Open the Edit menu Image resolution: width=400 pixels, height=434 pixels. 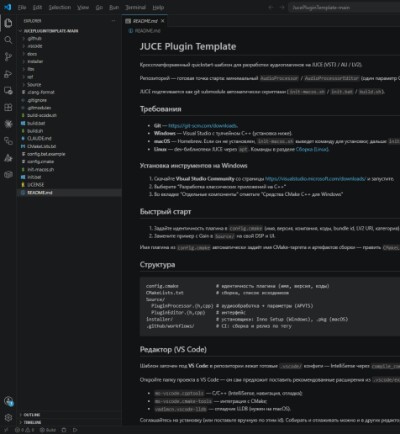tap(37, 7)
